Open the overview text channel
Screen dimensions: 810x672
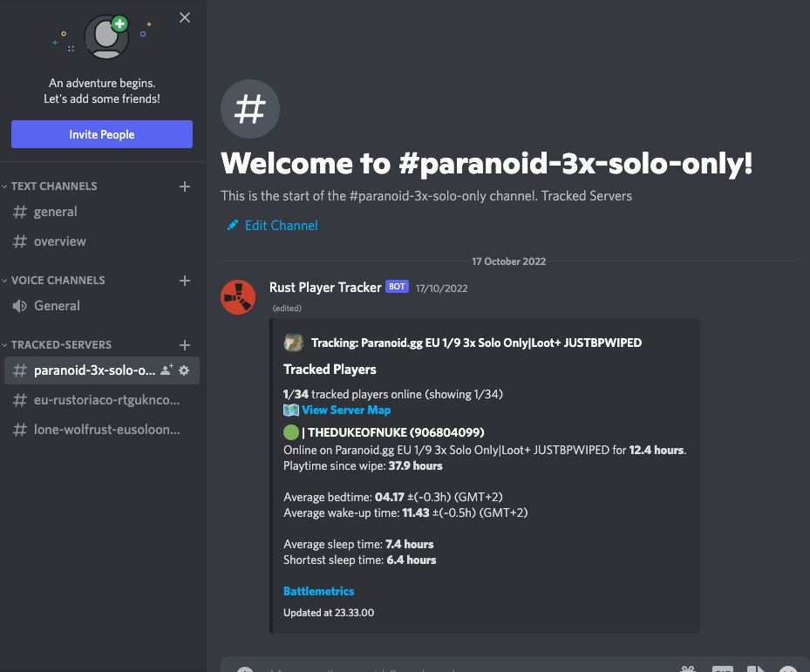point(102,241)
